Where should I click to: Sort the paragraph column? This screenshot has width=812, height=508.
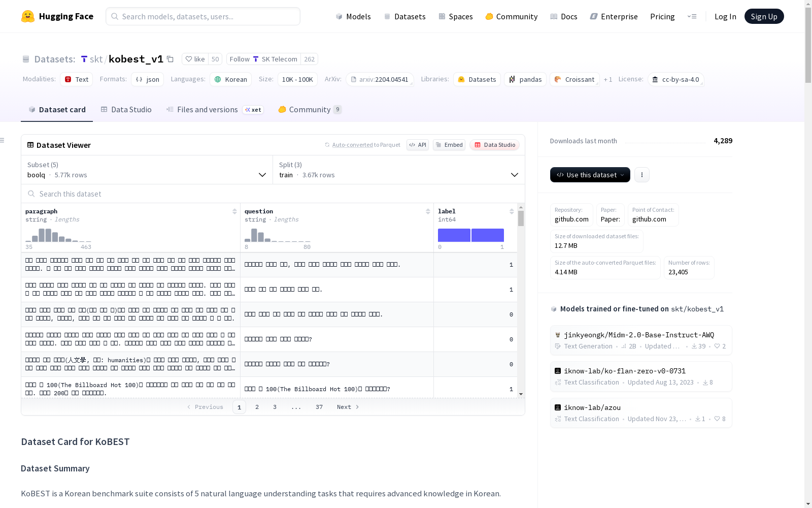(x=234, y=211)
